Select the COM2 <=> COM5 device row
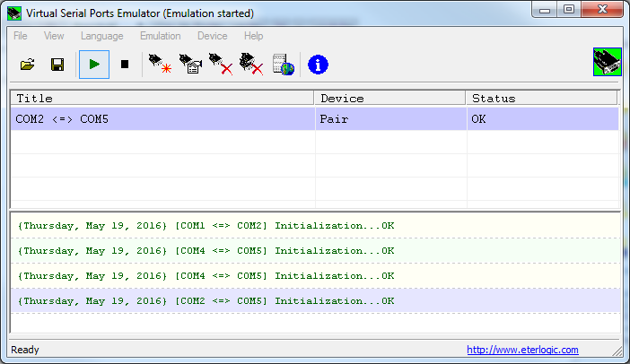Viewport: 630px width, 364px height. pyautogui.click(x=162, y=119)
